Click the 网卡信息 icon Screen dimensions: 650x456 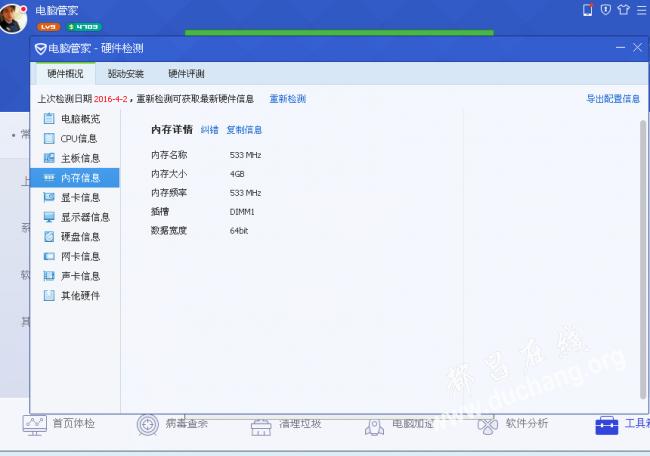(x=49, y=256)
